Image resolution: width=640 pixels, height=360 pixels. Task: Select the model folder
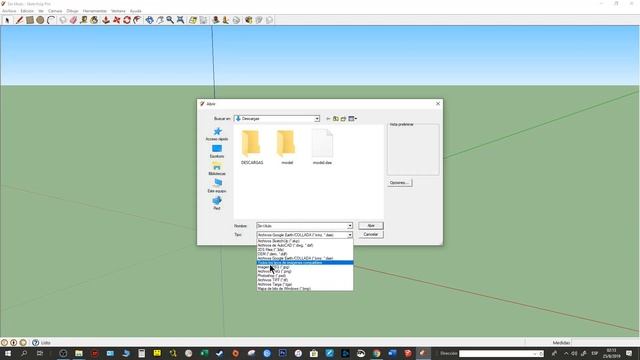pos(287,147)
